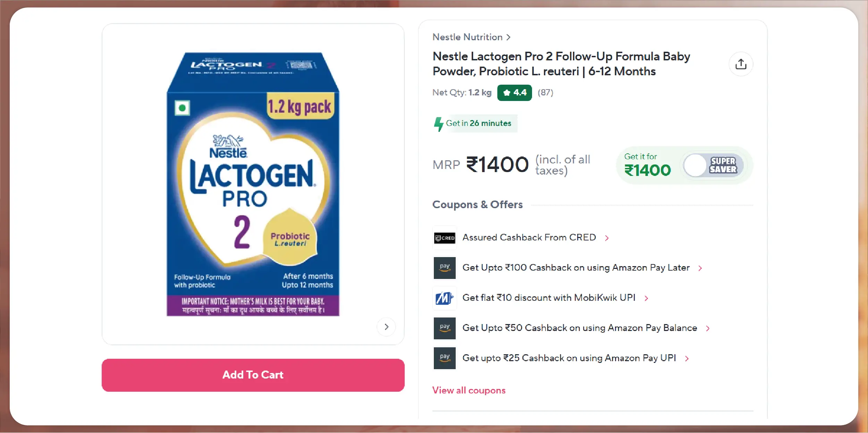Click the green 4.4 star rating badge

514,93
